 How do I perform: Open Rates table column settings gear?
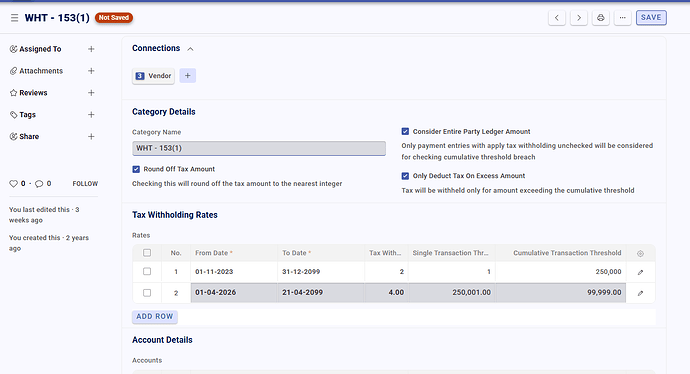tap(640, 253)
